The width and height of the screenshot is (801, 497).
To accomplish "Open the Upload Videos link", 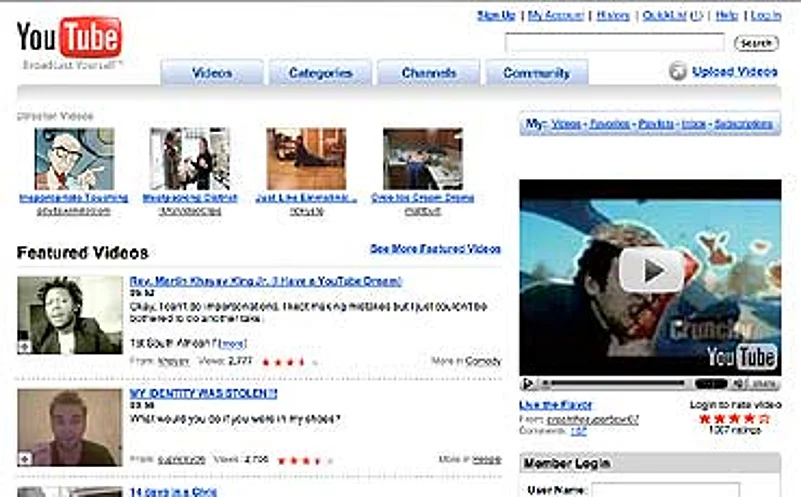I will tap(735, 72).
